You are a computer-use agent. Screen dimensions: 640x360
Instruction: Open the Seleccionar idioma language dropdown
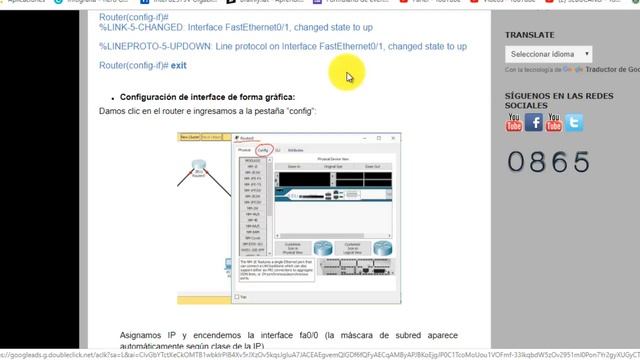pyautogui.click(x=548, y=54)
